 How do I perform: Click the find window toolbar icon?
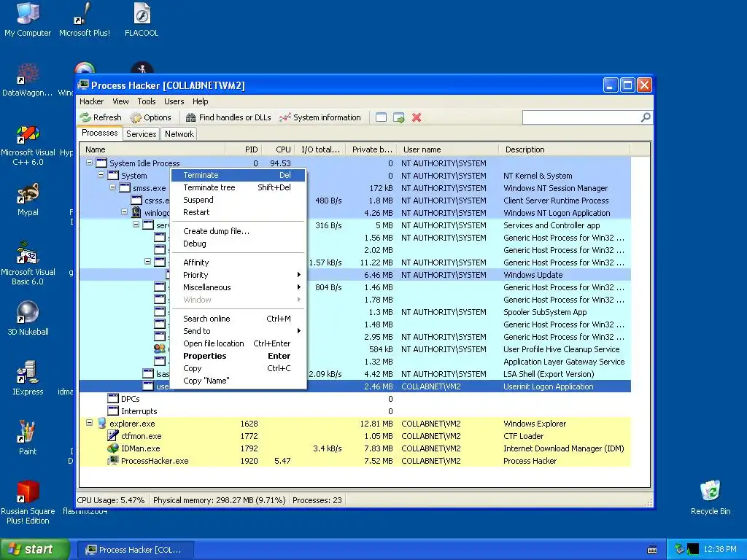(381, 117)
